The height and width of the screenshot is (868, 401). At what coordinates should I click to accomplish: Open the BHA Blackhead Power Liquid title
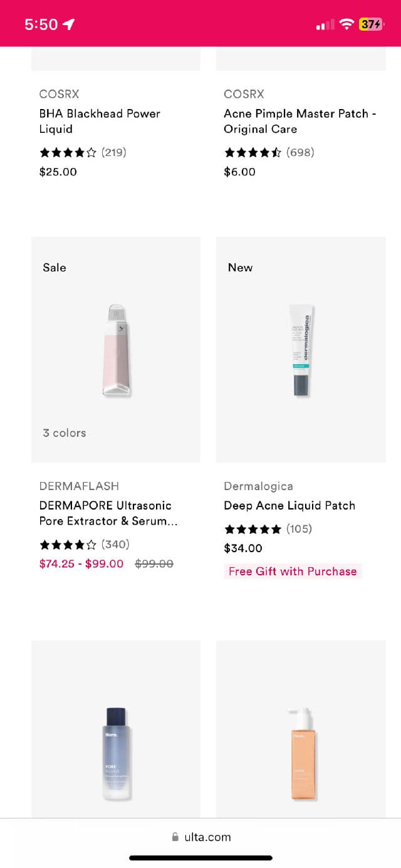100,121
